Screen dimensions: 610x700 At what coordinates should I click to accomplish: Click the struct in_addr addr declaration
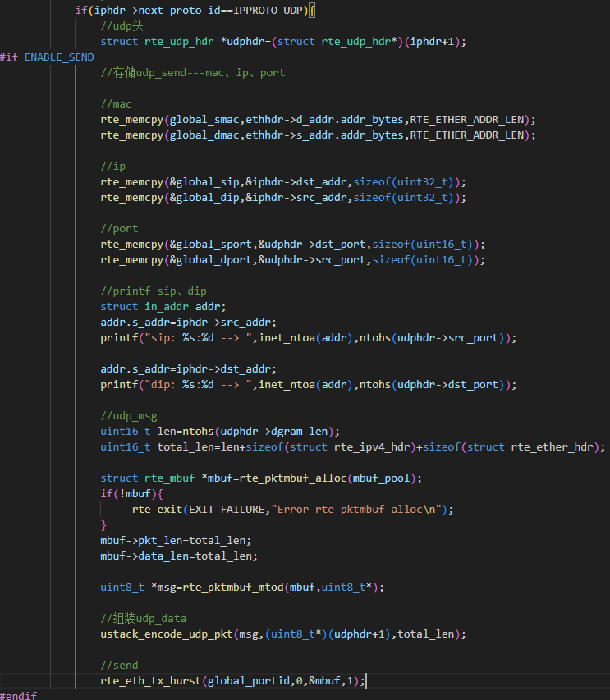click(163, 307)
